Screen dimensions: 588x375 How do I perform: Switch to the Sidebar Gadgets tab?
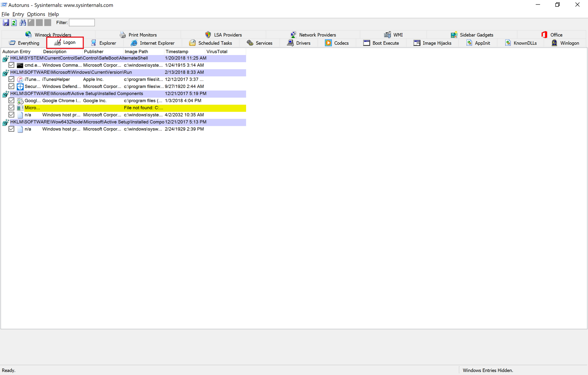click(472, 35)
